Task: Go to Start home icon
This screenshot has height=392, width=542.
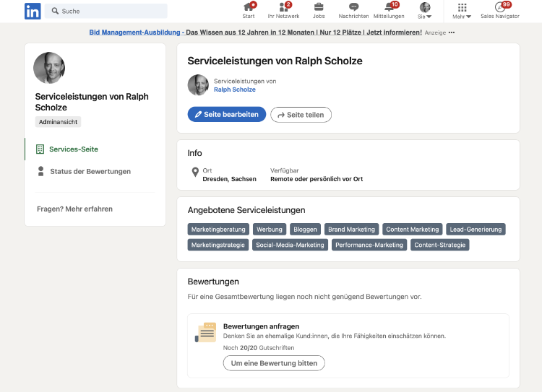Action: coord(249,8)
